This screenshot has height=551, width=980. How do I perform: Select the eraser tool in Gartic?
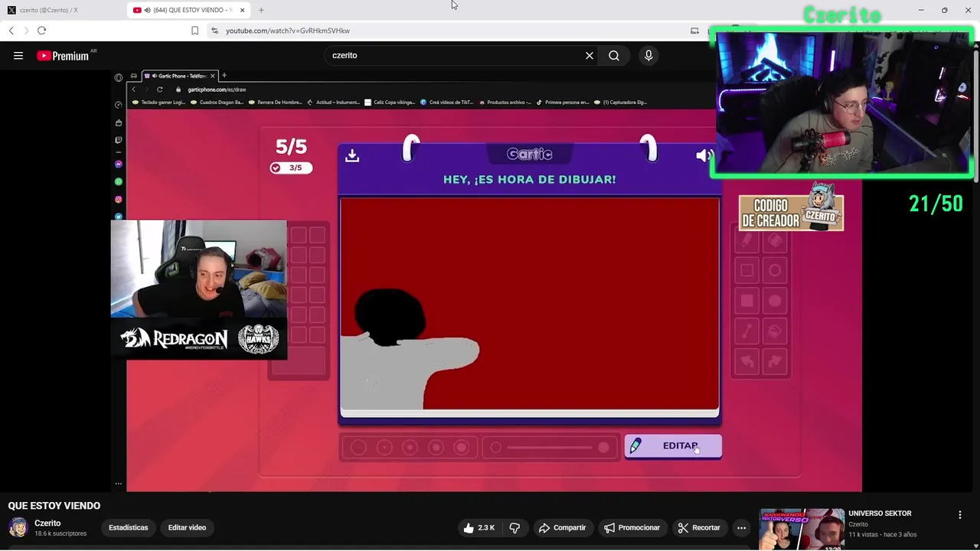[775, 240]
